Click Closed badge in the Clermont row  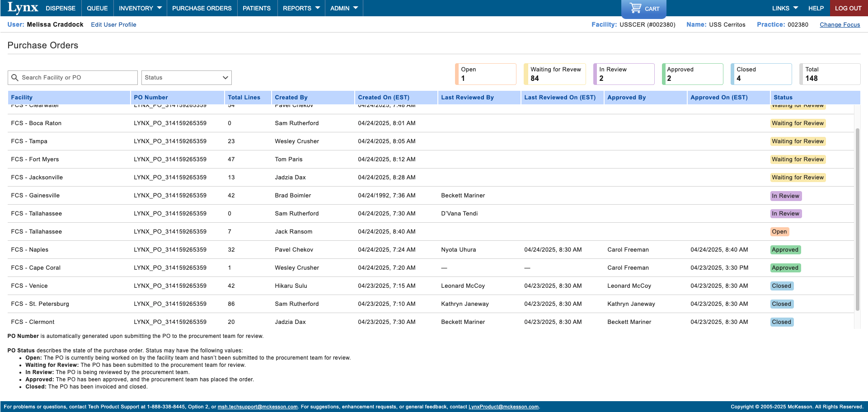click(782, 322)
